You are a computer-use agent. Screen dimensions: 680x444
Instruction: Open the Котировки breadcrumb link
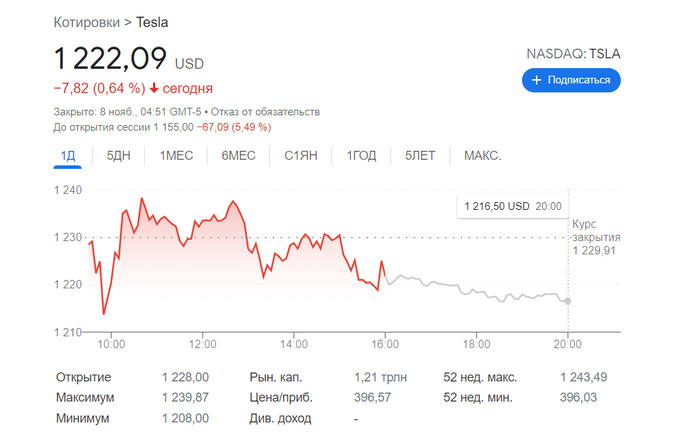[87, 21]
